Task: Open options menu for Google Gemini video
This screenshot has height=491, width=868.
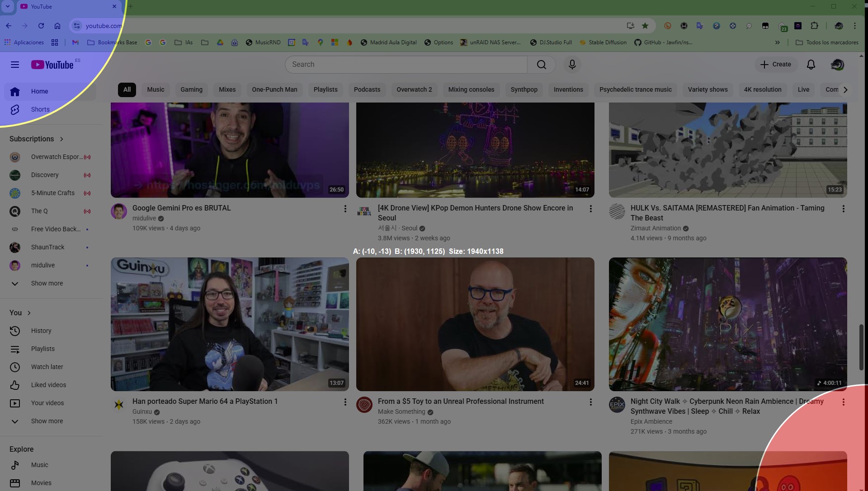Action: [x=345, y=209]
